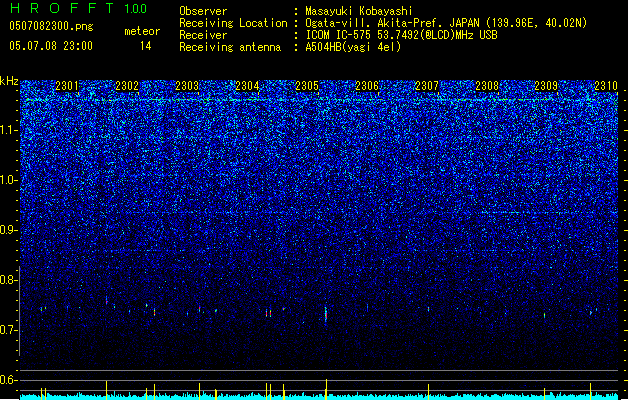Click the 1.1 kHz frequency tick label
The width and height of the screenshot is (629, 400).
pyautogui.click(x=9, y=130)
